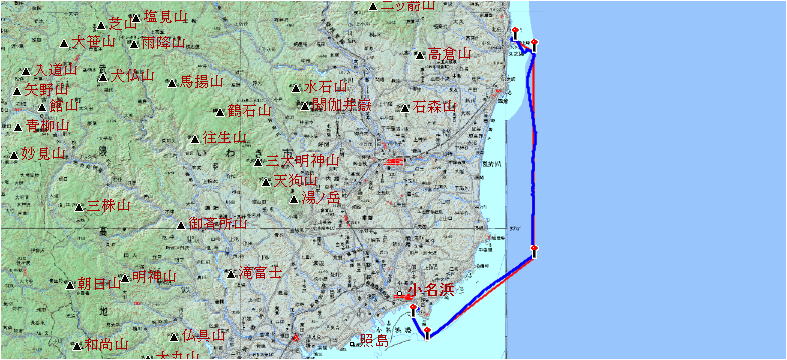Click the southernmost route waypoint pin near 照島
Viewport: 787px width, 360px height.
pos(427,333)
